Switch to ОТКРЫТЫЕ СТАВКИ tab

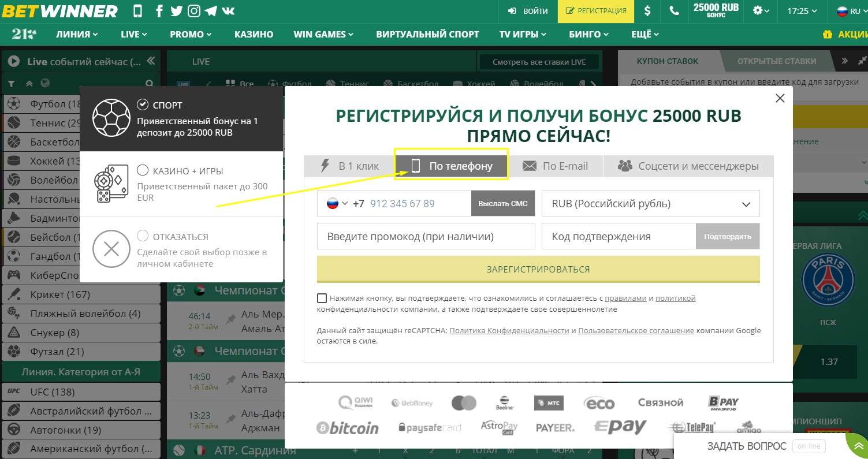(x=777, y=61)
